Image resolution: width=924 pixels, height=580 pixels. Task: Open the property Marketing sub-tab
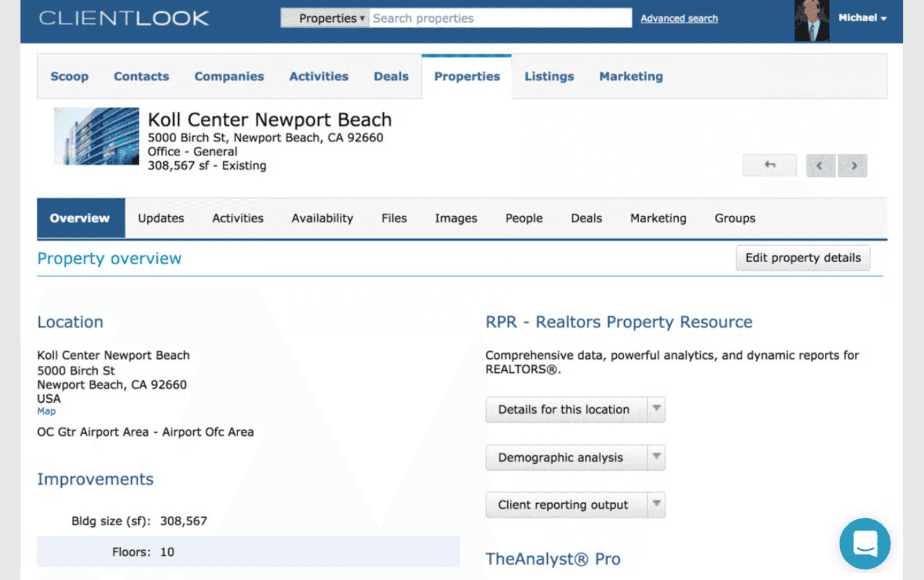(x=658, y=218)
